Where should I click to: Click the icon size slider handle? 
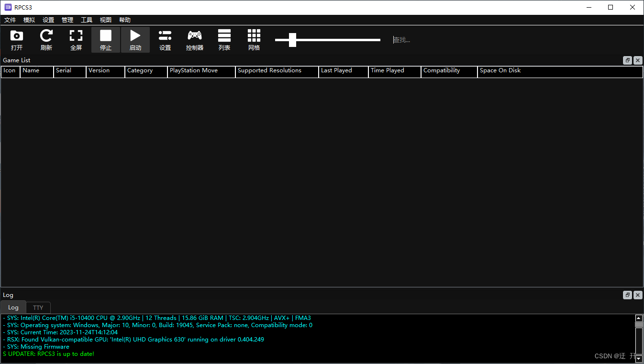[x=293, y=40]
